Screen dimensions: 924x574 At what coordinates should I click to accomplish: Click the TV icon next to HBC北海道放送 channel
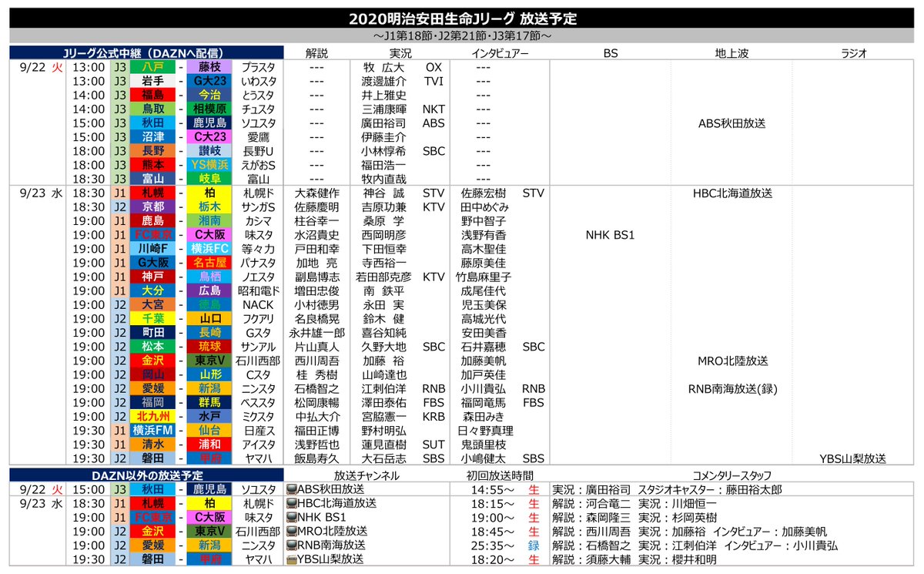pos(291,503)
